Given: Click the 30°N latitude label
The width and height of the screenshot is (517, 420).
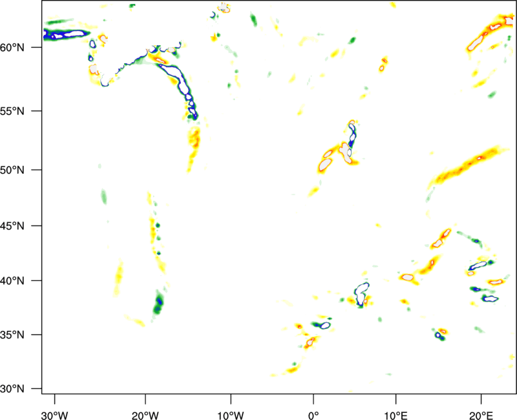Looking at the screenshot, I should 12,389.
